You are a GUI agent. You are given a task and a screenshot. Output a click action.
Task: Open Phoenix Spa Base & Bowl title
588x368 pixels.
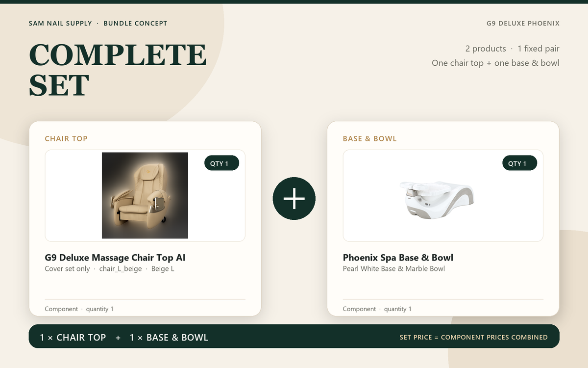(x=398, y=258)
